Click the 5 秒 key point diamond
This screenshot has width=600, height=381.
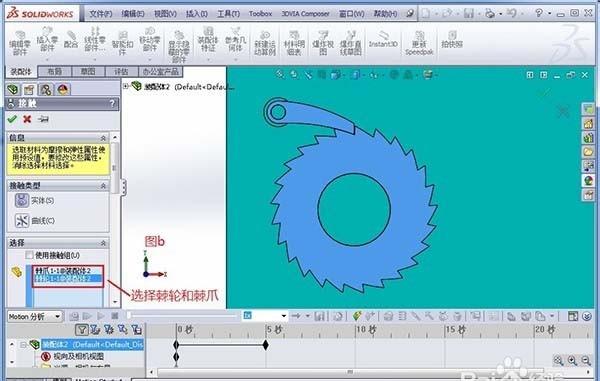pos(266,345)
